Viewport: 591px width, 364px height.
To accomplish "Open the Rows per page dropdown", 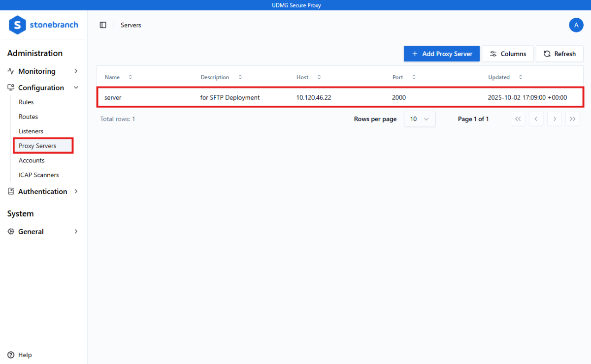I will coord(420,119).
